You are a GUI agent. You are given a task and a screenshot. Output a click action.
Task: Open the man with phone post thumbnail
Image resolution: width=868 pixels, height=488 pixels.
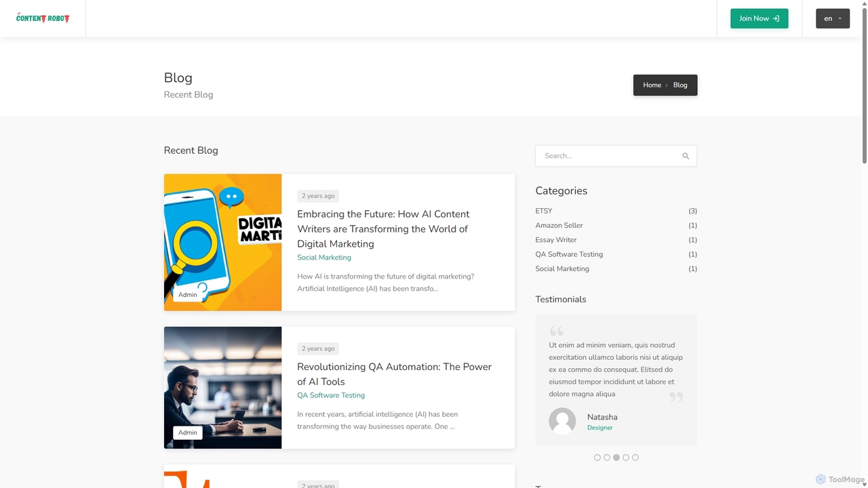(222, 388)
